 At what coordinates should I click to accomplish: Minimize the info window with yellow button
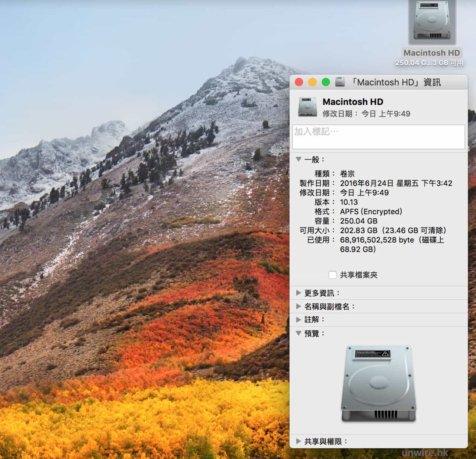coord(312,82)
